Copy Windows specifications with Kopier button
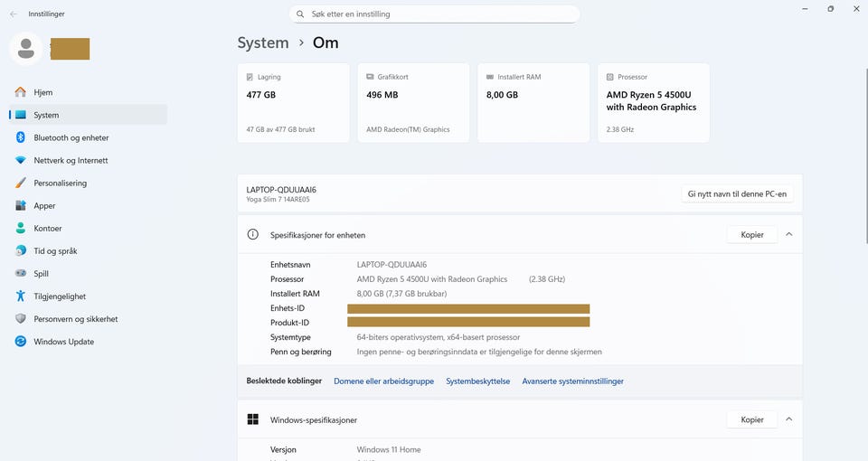Viewport: 868px width, 461px height. [751, 419]
